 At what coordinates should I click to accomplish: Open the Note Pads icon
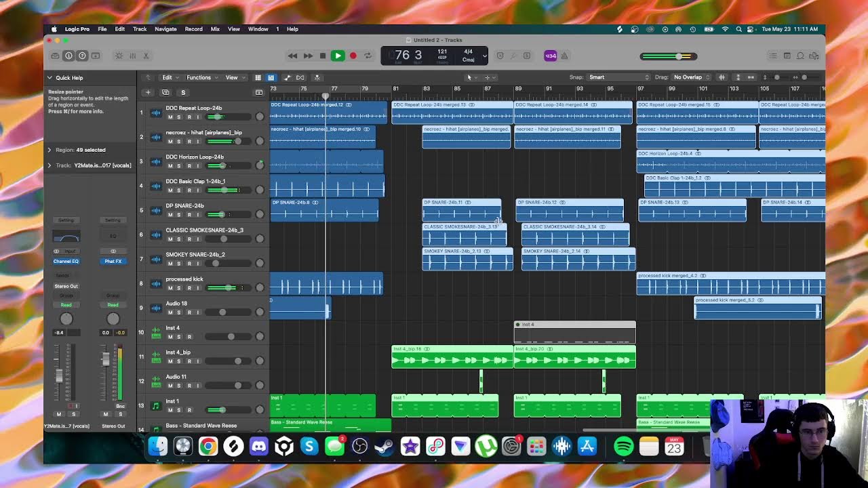coord(787,56)
